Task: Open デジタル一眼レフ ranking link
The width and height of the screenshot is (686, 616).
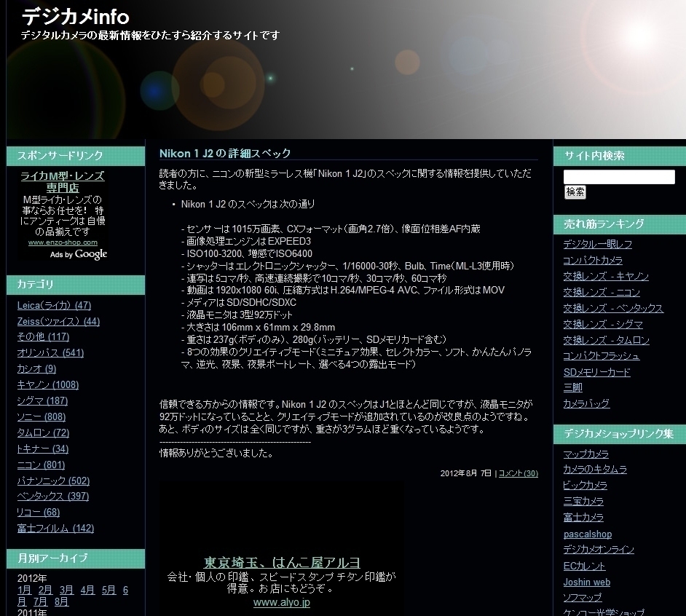Action: coord(598,244)
